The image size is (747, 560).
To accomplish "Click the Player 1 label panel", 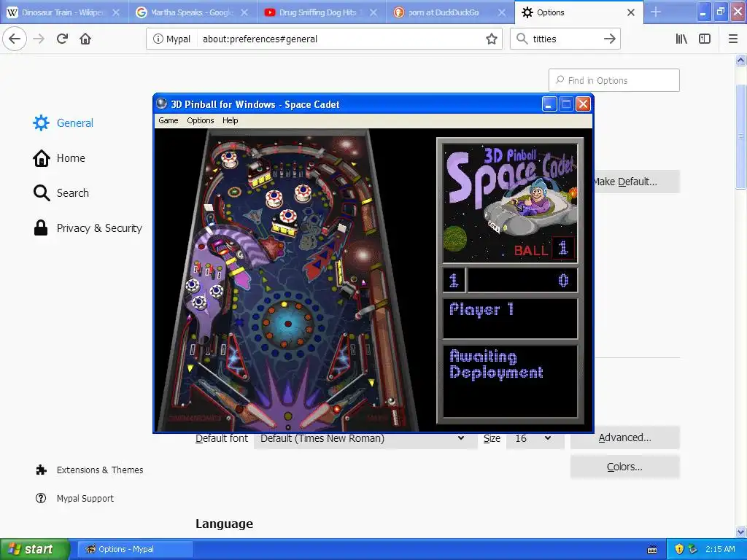I will (x=510, y=318).
